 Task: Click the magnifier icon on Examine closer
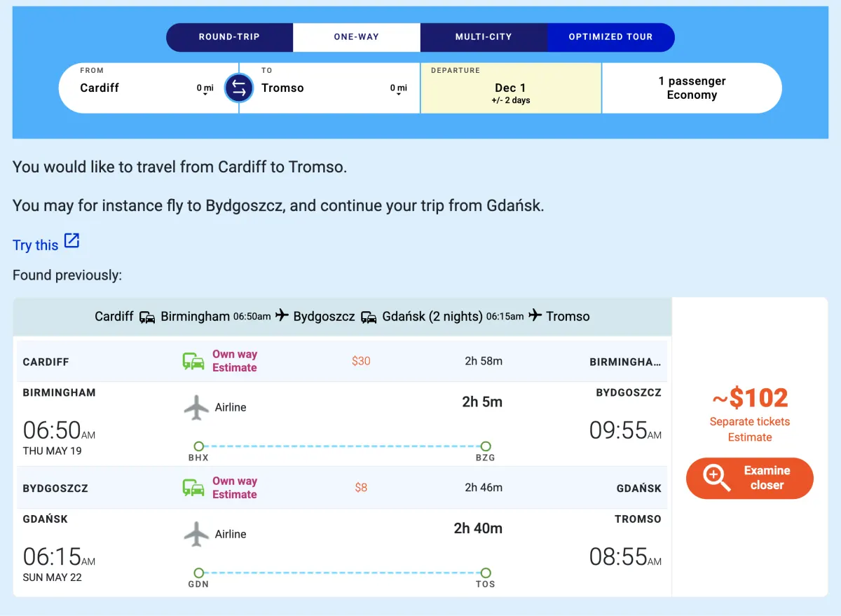[716, 478]
